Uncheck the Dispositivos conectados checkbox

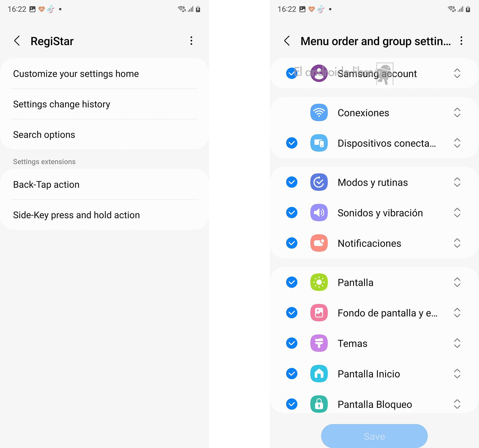[x=292, y=143]
